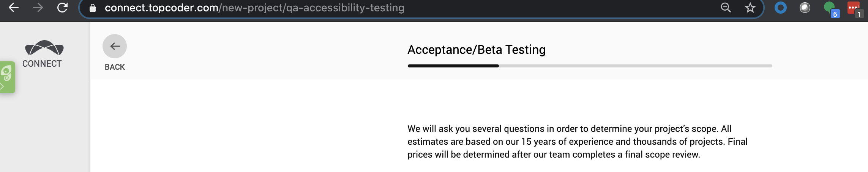Click the padlock site info icon
The image size is (868, 172).
click(92, 8)
